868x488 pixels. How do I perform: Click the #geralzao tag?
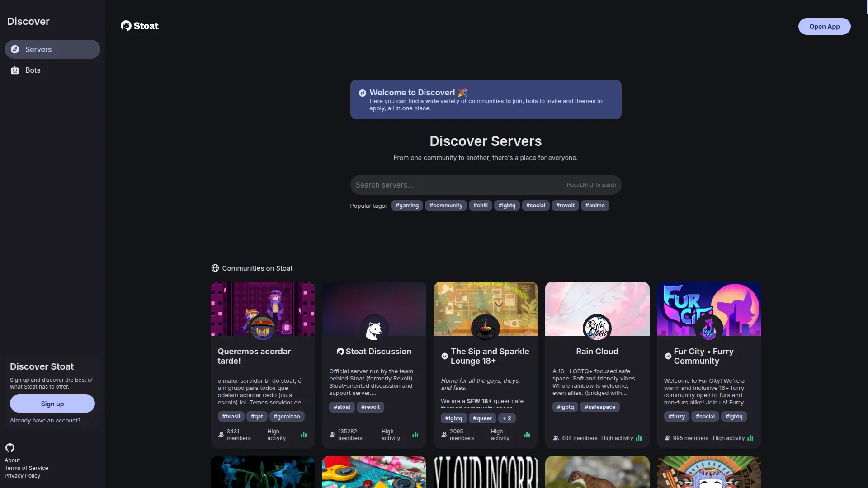(287, 417)
